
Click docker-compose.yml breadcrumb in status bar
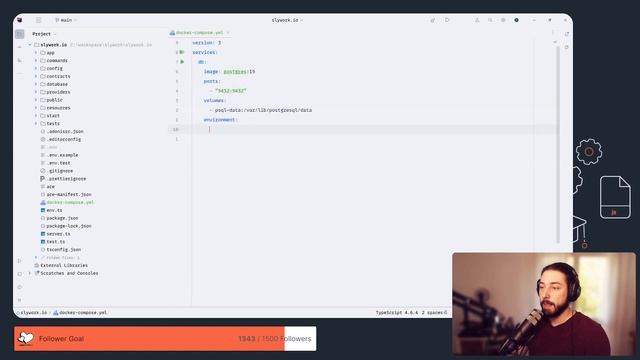(x=80, y=313)
